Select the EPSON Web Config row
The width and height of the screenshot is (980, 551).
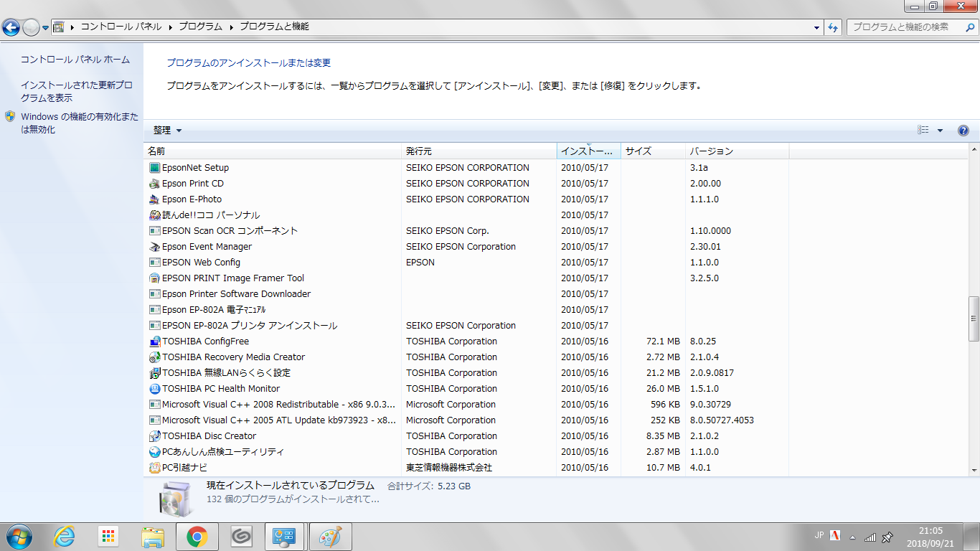(x=468, y=263)
